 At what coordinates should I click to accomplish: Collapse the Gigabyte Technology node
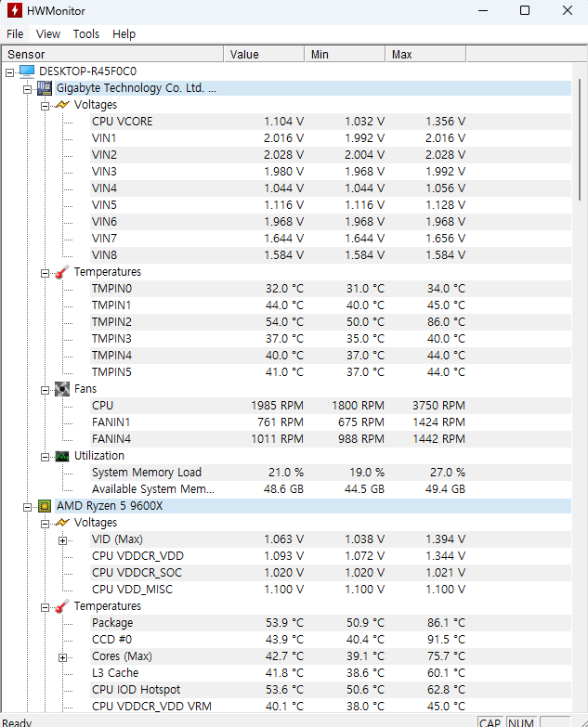(x=27, y=89)
